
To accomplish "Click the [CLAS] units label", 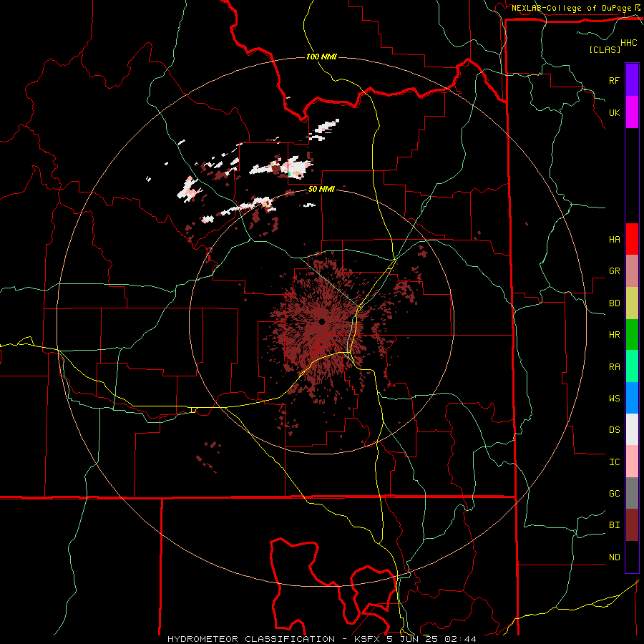I will pyautogui.click(x=605, y=50).
